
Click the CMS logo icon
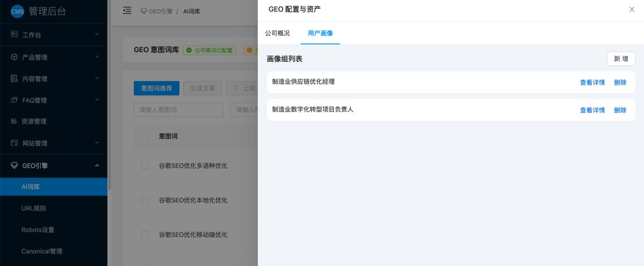[18, 11]
